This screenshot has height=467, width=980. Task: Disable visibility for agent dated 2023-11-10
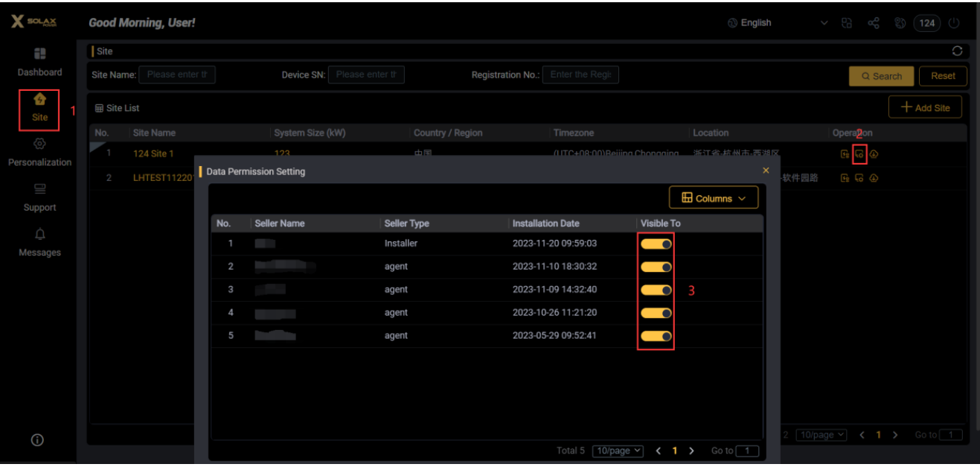(656, 267)
